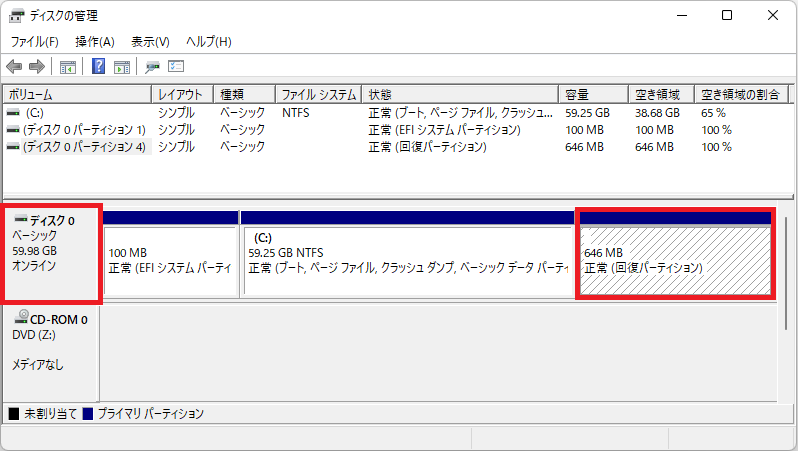Select (ディスク 0 パーティション 4) volume row

pyautogui.click(x=84, y=147)
